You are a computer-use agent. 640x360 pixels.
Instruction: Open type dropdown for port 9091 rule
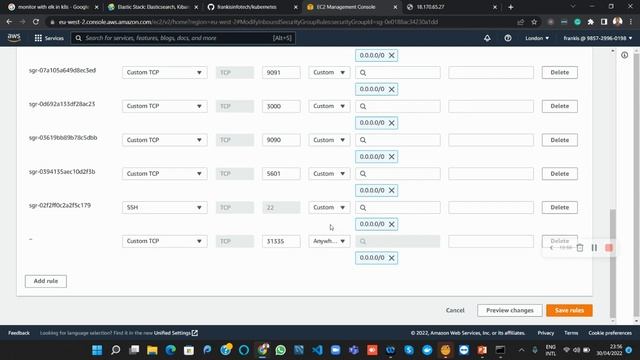(164, 72)
